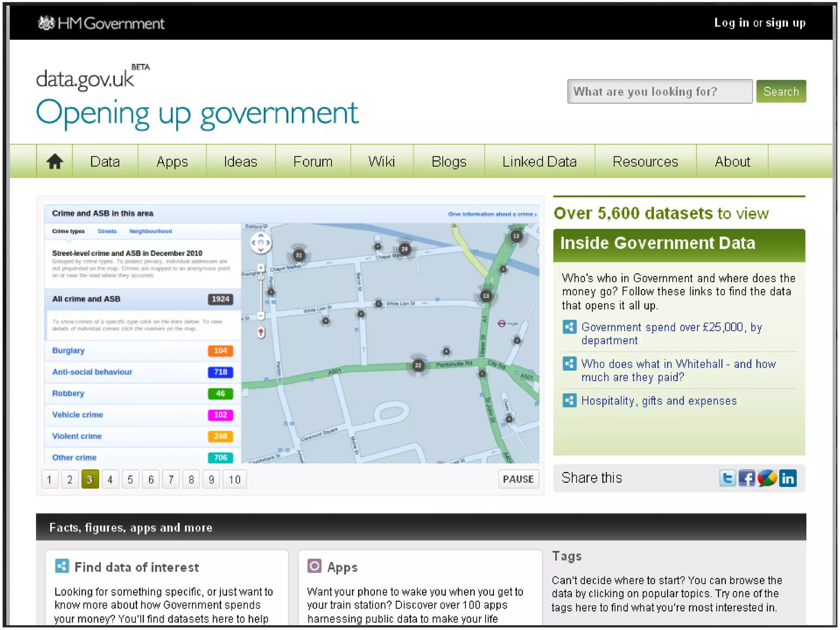Click the map zoom slider track
This screenshot has width=840, height=630.
pos(261,295)
